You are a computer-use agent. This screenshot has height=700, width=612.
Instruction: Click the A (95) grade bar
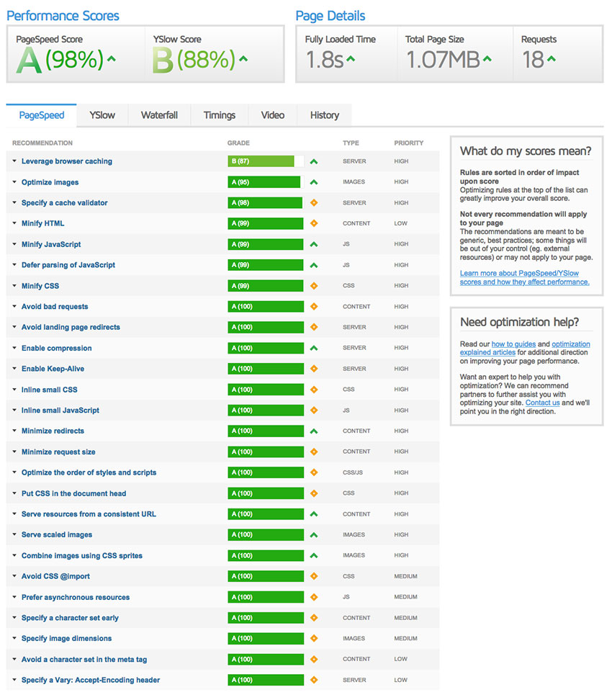pyautogui.click(x=266, y=182)
